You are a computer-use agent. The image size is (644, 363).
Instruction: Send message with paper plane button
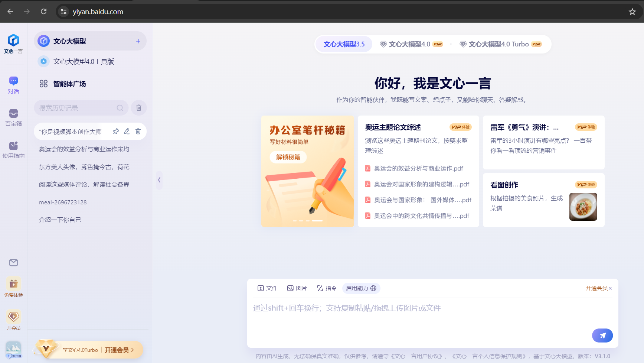click(x=602, y=336)
